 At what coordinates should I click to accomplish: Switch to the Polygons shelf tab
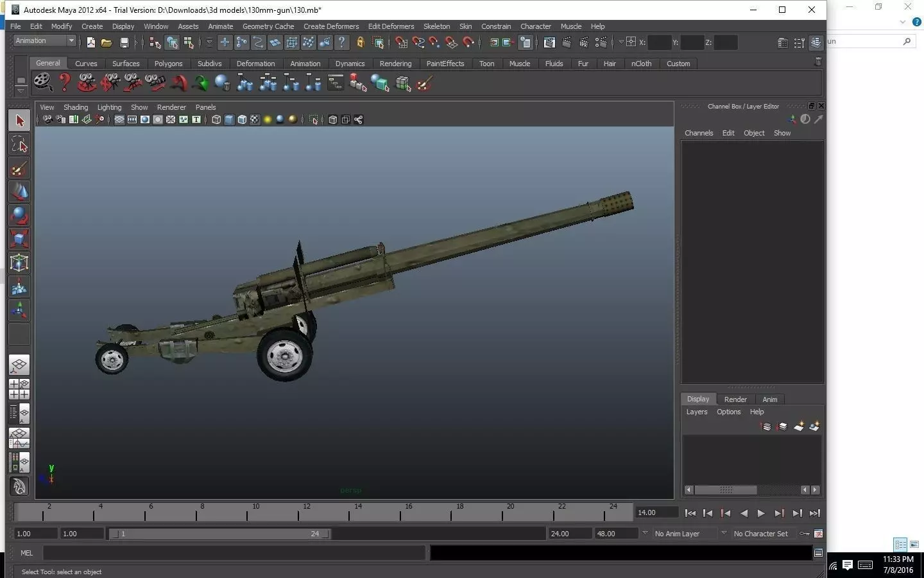click(x=168, y=64)
